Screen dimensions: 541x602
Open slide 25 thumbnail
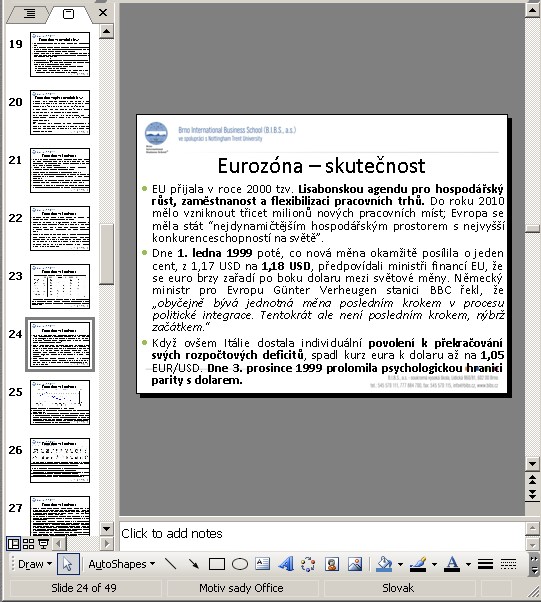tap(60, 402)
